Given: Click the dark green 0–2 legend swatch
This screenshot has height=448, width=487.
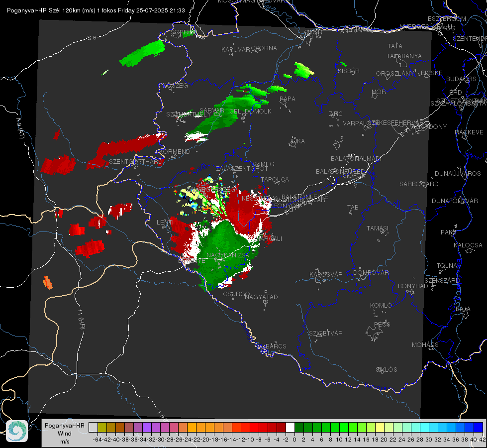Looking at the screenshot, I should [299, 427].
